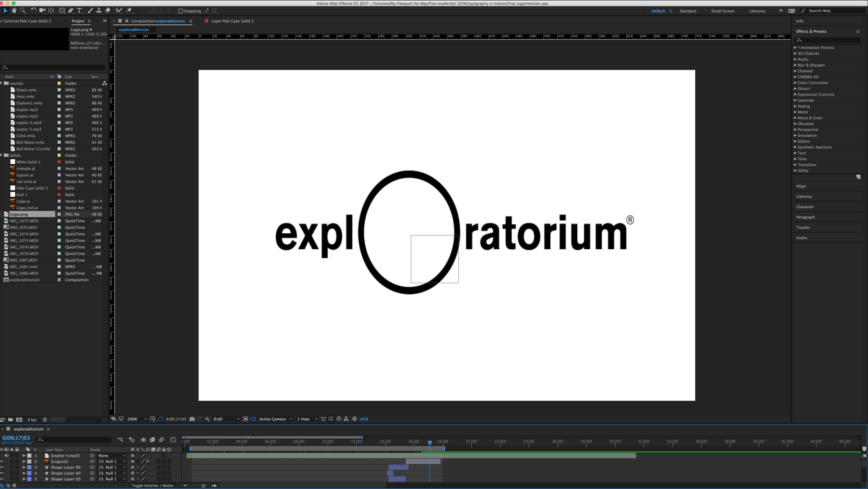Viewport: 868px width, 489px height.
Task: Open the Paragraph panel
Action: 805,217
